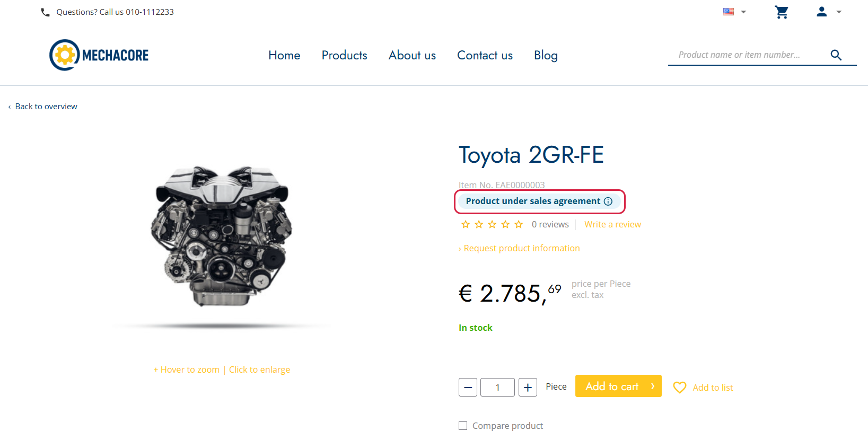Viewport: 868px width, 440px height.
Task: Go back to overview
Action: pos(42,107)
